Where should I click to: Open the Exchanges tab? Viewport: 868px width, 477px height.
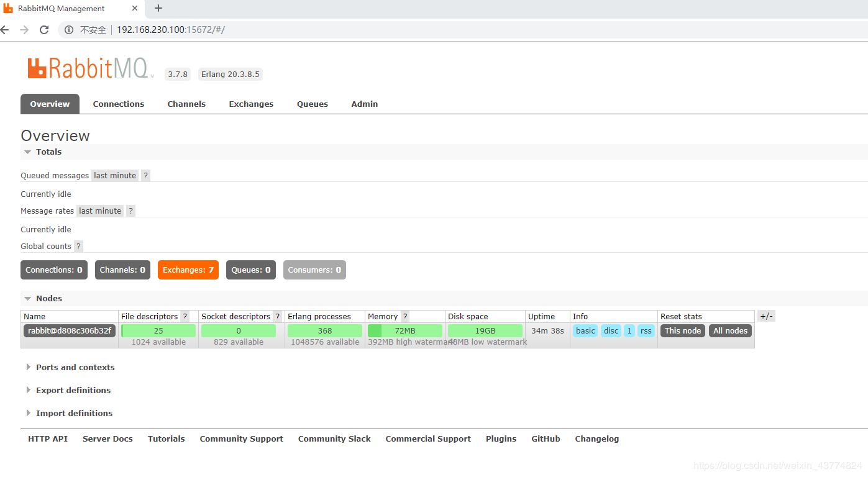point(251,104)
